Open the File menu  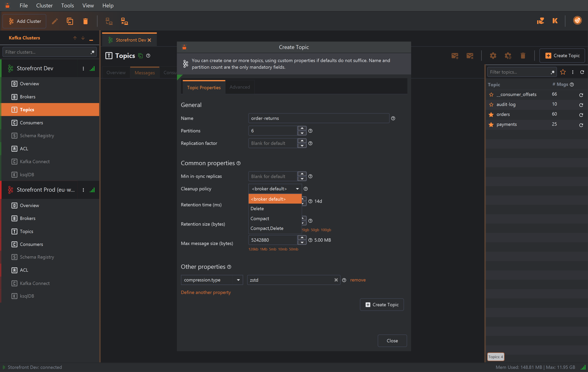click(x=24, y=5)
